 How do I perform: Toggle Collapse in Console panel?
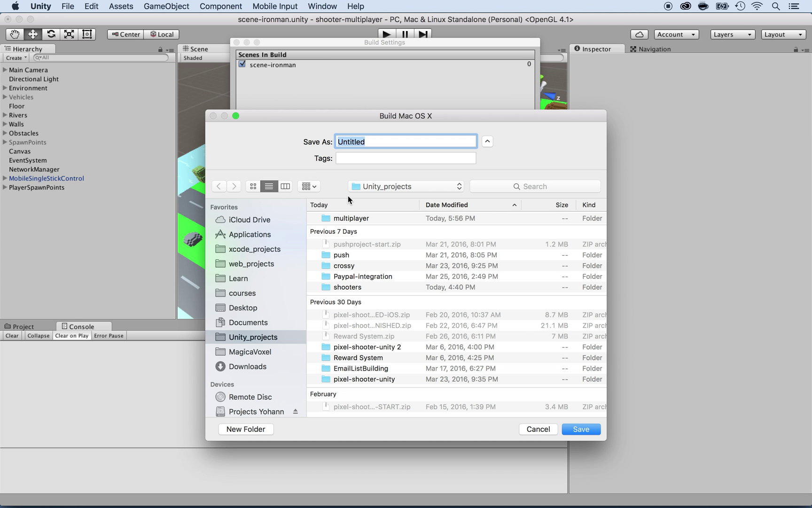[38, 336]
